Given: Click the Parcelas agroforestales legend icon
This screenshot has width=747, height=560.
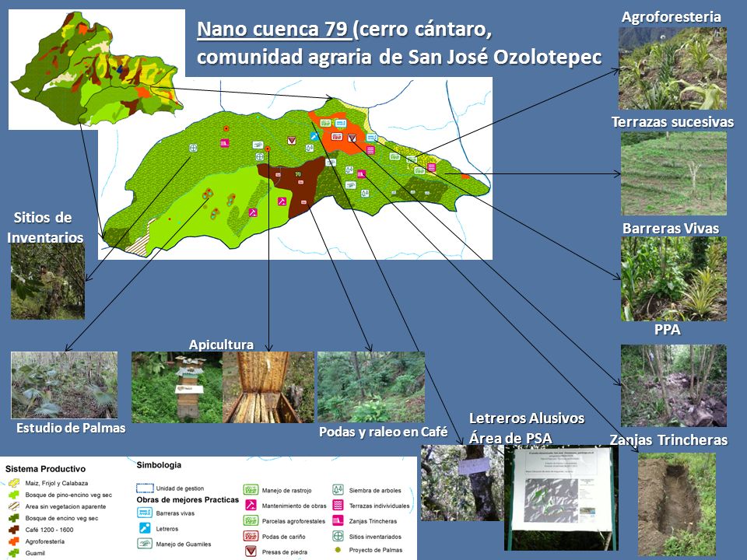Looking at the screenshot, I should 251,520.
